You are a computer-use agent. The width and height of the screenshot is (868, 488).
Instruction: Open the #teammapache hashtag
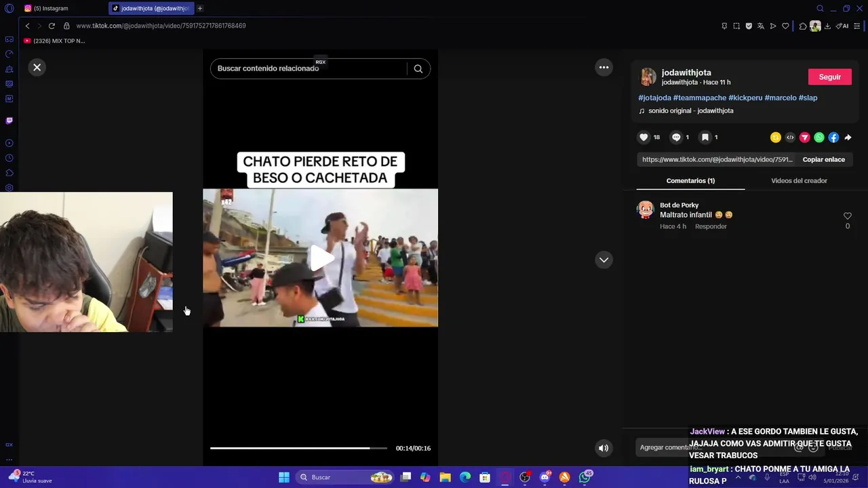point(700,98)
